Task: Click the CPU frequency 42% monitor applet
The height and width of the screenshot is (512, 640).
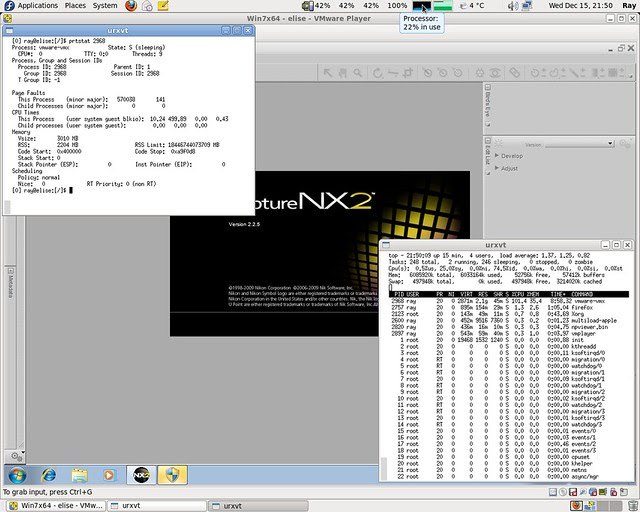Action: (x=317, y=6)
